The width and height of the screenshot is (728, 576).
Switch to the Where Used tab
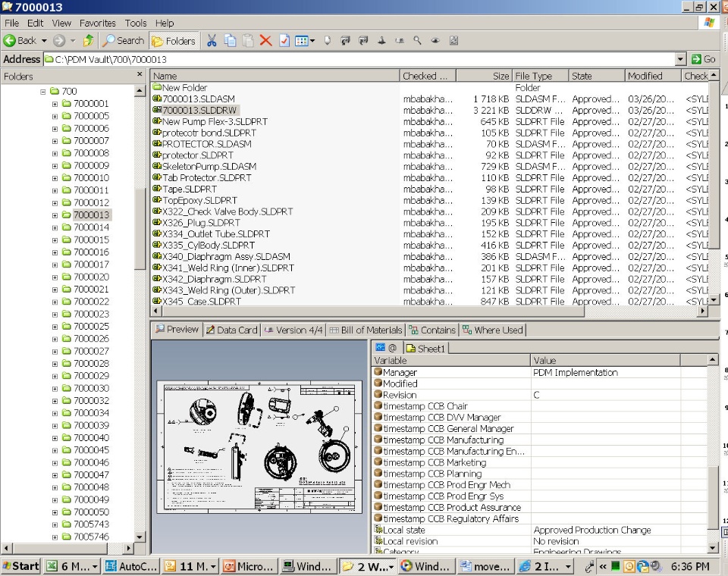[x=493, y=330]
